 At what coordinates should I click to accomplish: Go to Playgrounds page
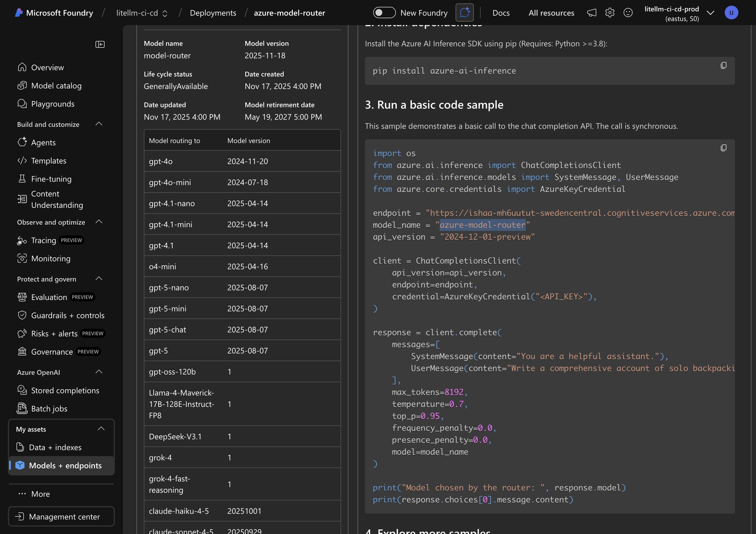click(53, 104)
